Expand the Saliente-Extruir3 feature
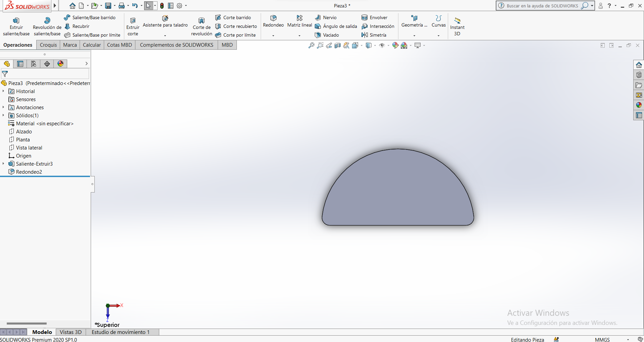Screen dimensions: 644x342 tap(3, 164)
